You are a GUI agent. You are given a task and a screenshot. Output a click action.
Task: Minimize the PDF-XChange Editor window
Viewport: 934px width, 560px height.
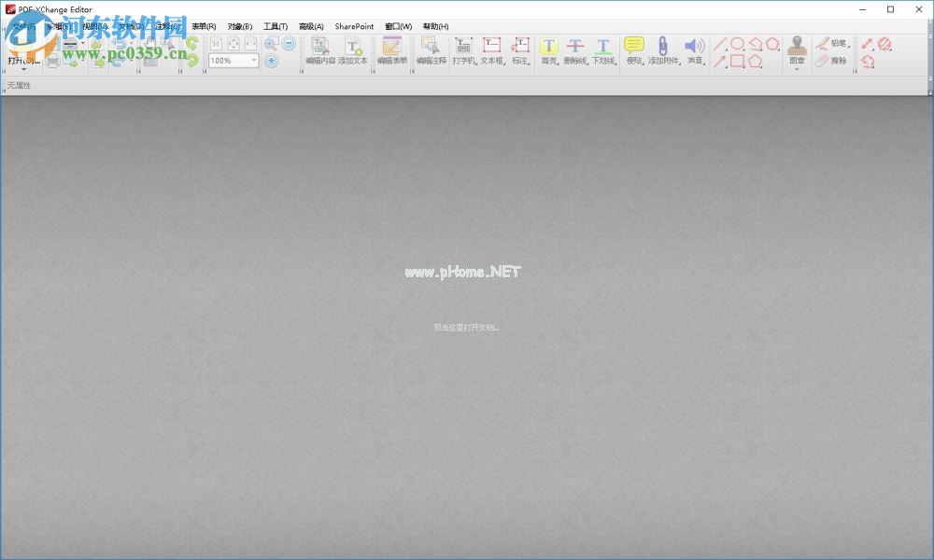pos(862,9)
